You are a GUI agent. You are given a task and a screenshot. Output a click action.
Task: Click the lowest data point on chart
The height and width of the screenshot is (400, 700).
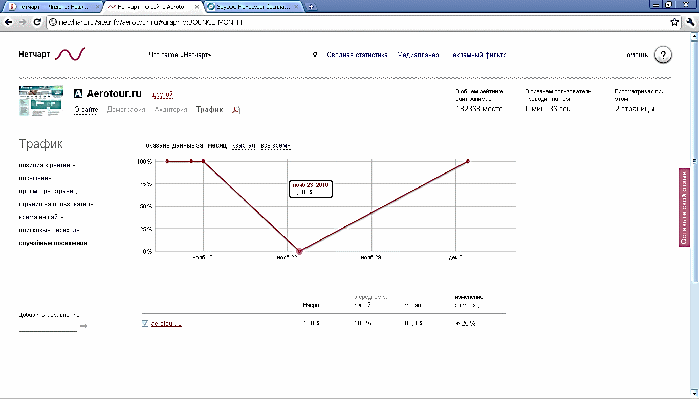(299, 250)
